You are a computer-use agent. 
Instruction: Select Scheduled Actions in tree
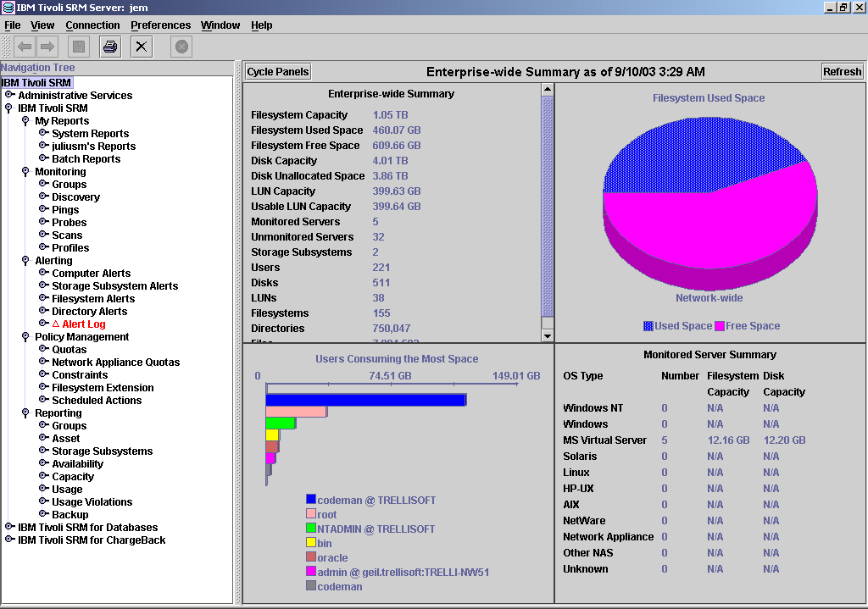[97, 401]
